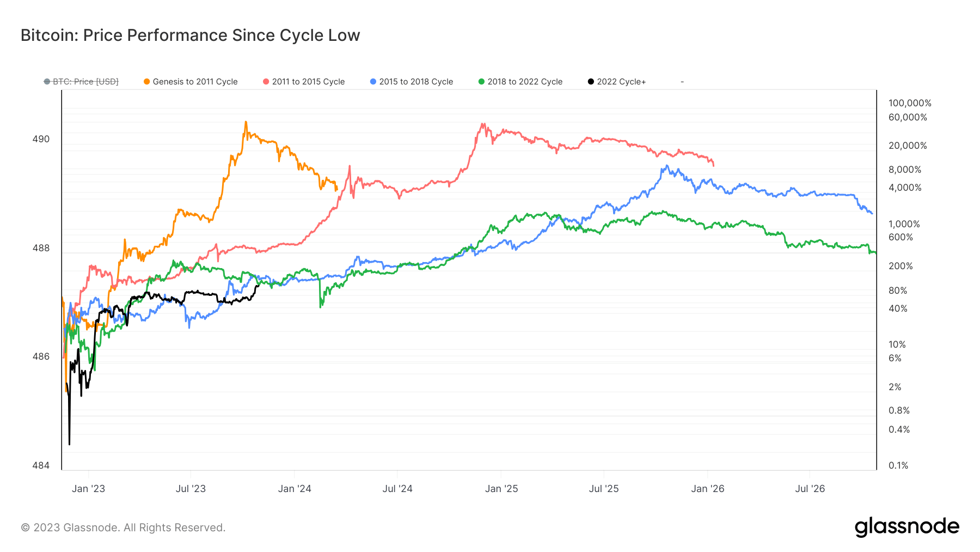Toggle the Genesis to 2011 Cycle series label
980x552 pixels.
(195, 82)
